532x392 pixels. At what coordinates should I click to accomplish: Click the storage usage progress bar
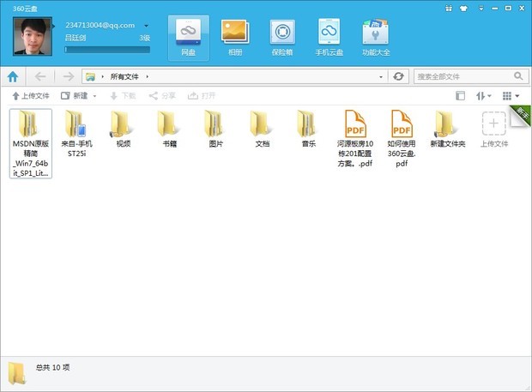click(107, 50)
